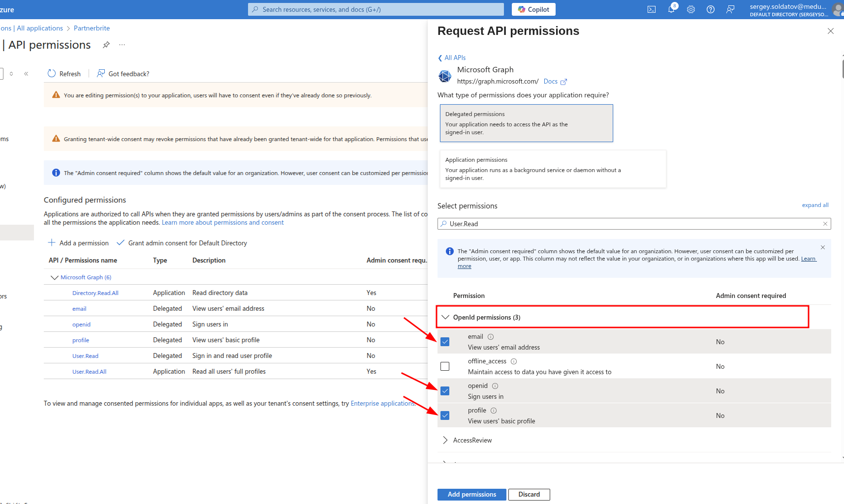
Task: Uncheck the email permission checkbox
Action: click(445, 342)
